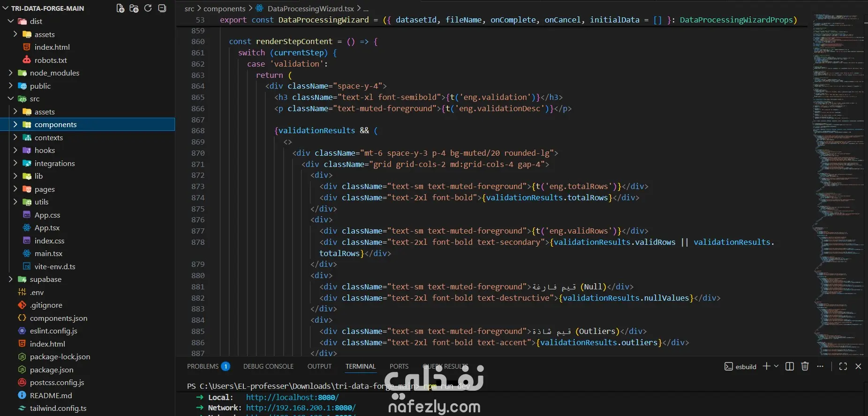Switch to the PROBLEMS tab
The image size is (868, 416).
[208, 366]
